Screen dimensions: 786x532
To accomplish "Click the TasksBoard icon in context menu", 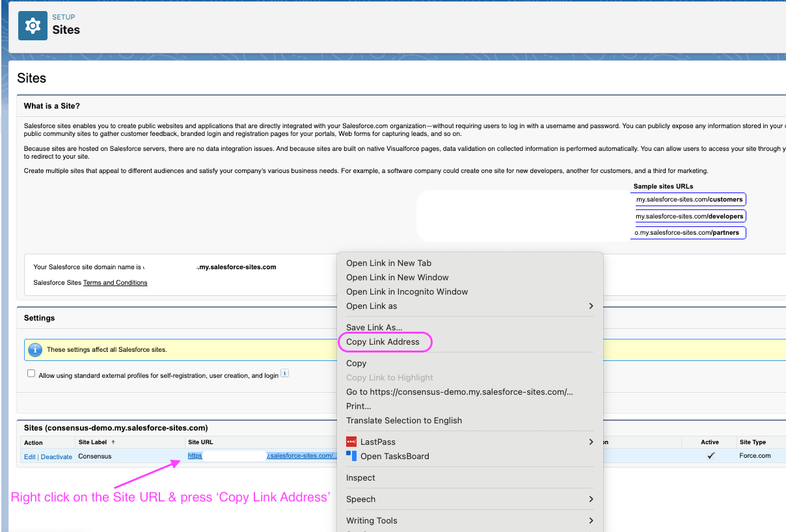I will coord(351,456).
